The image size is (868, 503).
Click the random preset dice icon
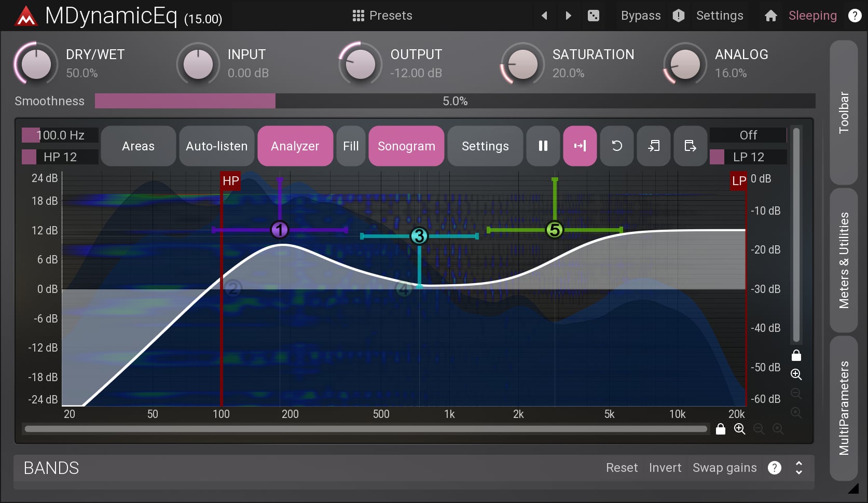click(594, 16)
